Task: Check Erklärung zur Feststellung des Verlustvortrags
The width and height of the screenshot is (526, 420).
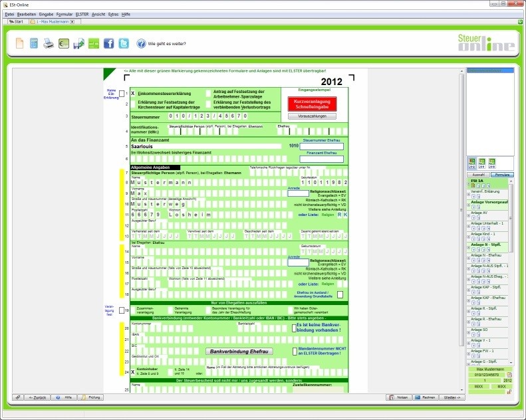Action: click(208, 104)
